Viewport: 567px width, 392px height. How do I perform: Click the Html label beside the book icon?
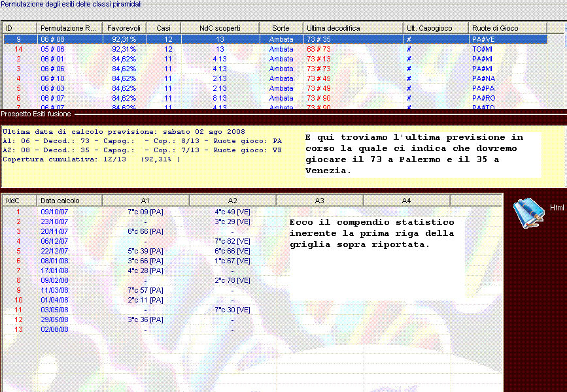click(557, 208)
